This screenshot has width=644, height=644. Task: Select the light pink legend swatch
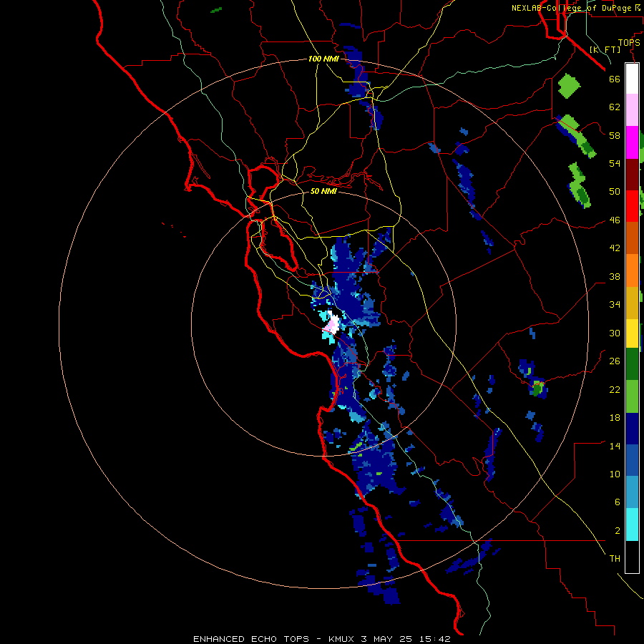click(632, 109)
